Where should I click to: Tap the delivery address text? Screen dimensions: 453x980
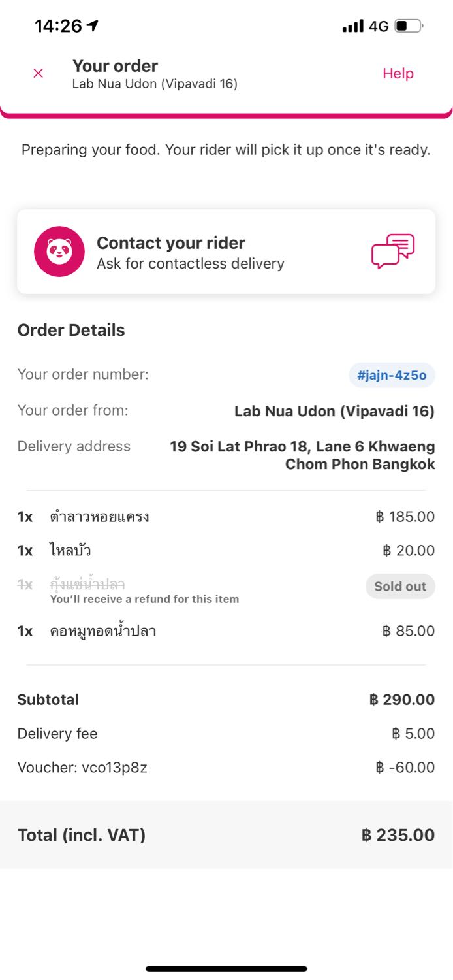coord(302,455)
